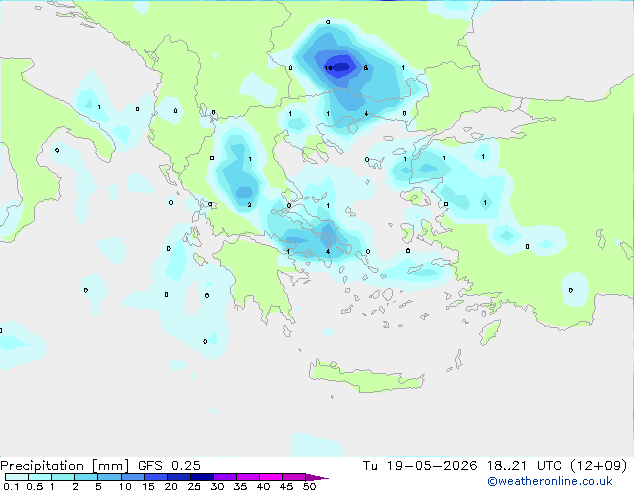
Task: Click the "50" legend scale label
Action: point(309,486)
